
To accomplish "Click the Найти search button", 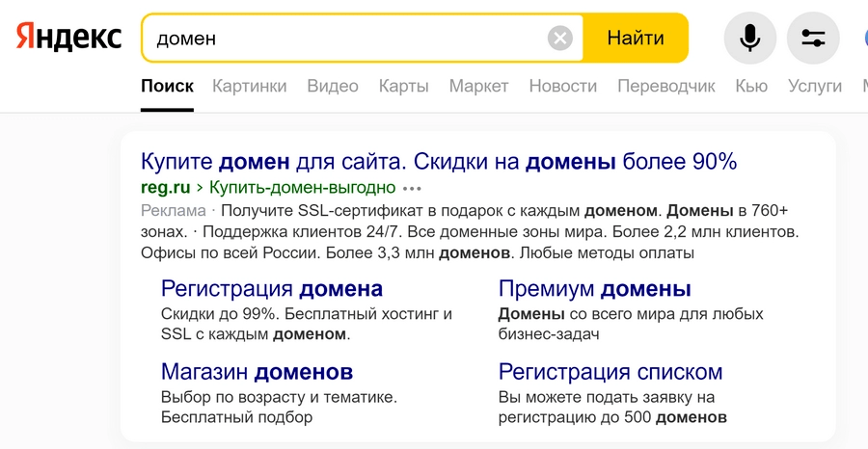I will coord(636,39).
